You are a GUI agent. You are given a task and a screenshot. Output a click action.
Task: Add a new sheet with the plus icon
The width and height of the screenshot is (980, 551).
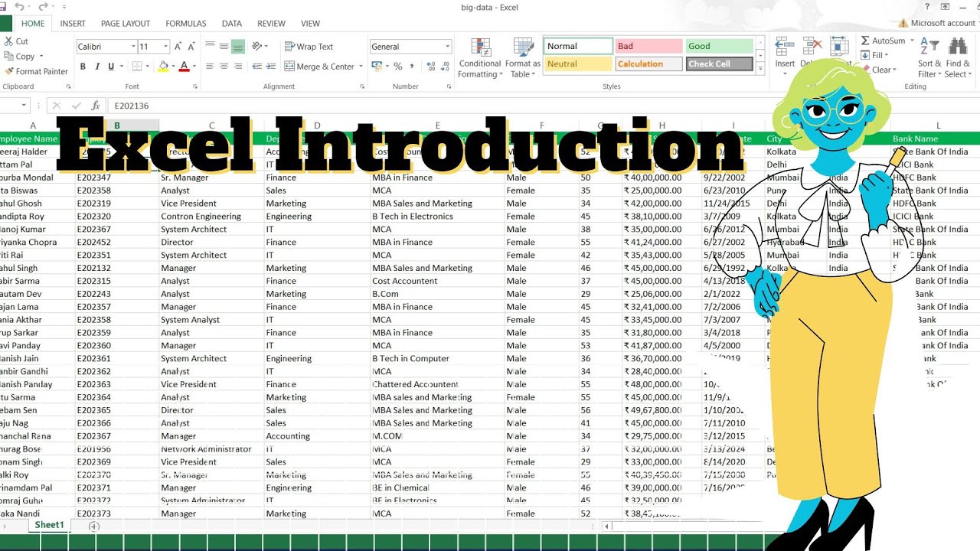[x=94, y=527]
